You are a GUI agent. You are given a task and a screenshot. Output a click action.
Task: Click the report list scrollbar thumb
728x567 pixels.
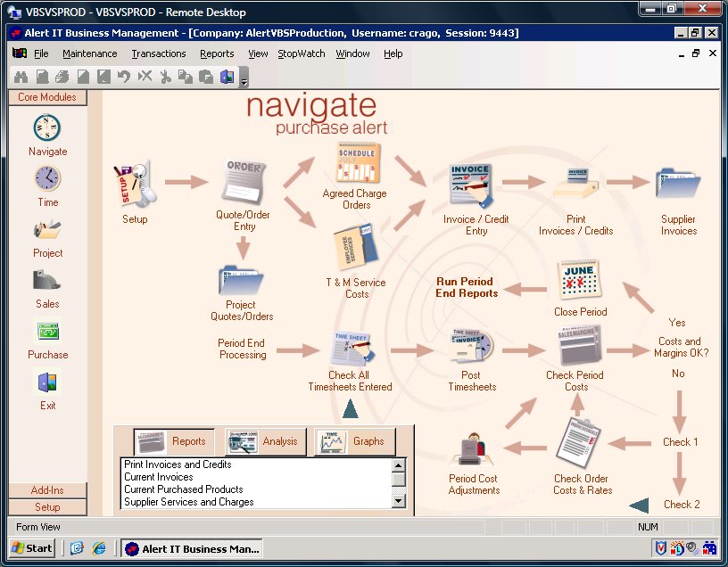coord(399,479)
